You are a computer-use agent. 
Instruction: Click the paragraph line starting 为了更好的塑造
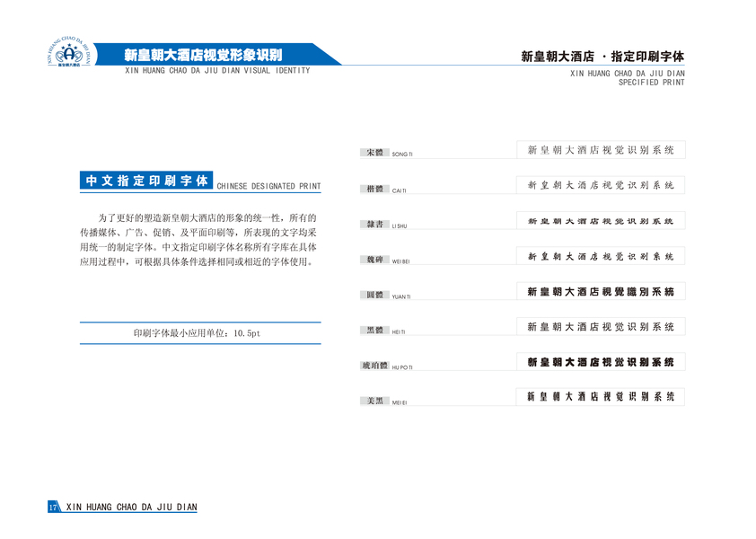pyautogui.click(x=207, y=217)
